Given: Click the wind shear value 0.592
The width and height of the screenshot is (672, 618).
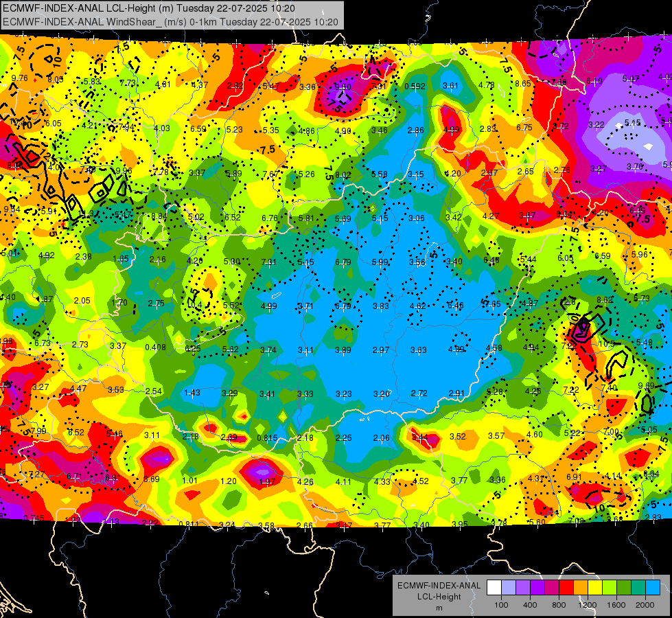Looking at the screenshot, I should click(415, 87).
